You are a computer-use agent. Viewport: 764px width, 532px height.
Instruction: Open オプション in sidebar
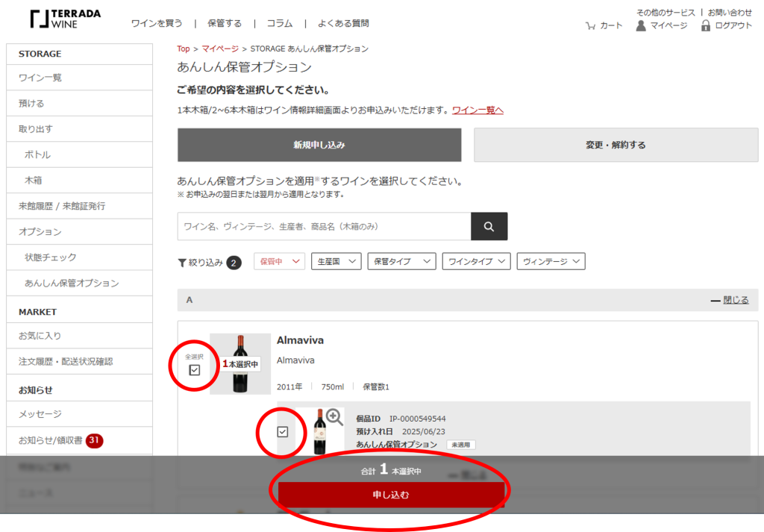pyautogui.click(x=79, y=231)
